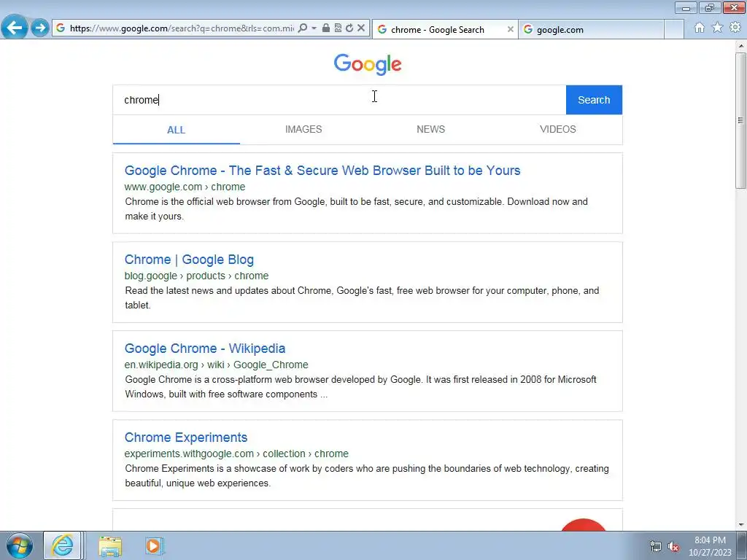Open the 'Chrome Experiments' result
This screenshot has height=560, width=747.
(x=186, y=437)
